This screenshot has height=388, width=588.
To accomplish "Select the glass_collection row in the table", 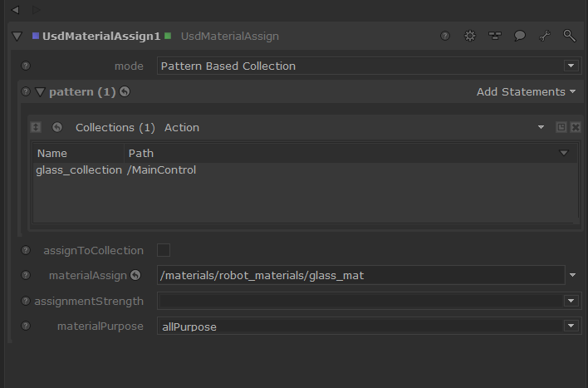I will pos(79,170).
